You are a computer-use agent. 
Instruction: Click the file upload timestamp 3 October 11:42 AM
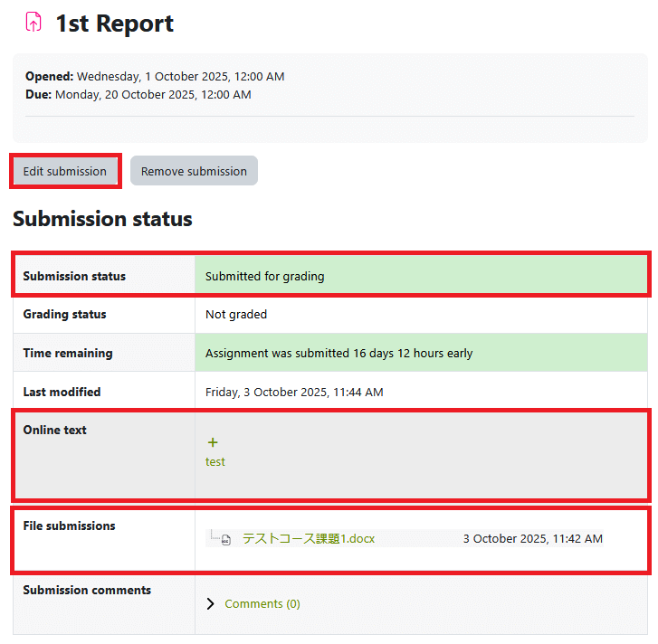pyautogui.click(x=532, y=538)
